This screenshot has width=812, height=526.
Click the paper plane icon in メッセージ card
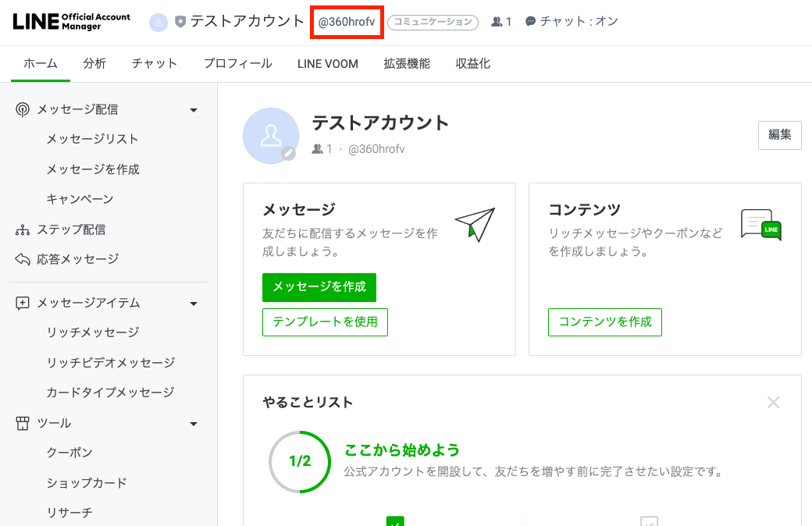[x=475, y=224]
